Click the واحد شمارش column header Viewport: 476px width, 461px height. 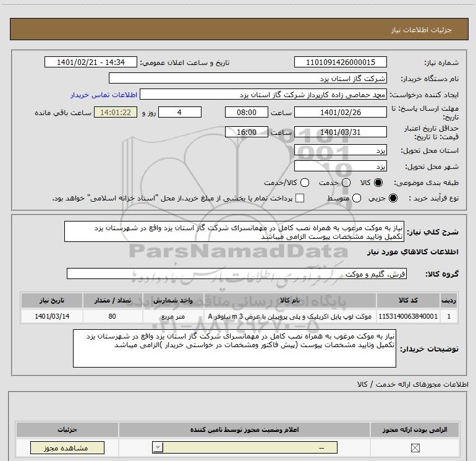[x=173, y=300]
